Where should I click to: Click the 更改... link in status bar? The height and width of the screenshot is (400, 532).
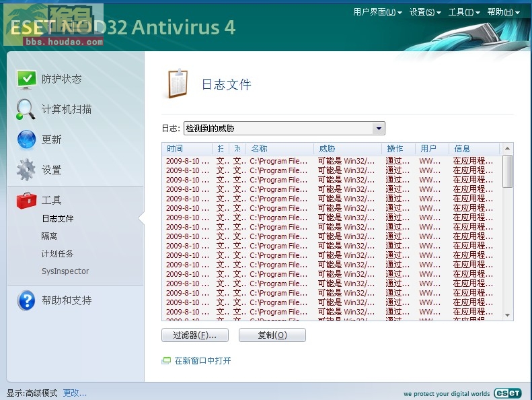click(x=75, y=393)
